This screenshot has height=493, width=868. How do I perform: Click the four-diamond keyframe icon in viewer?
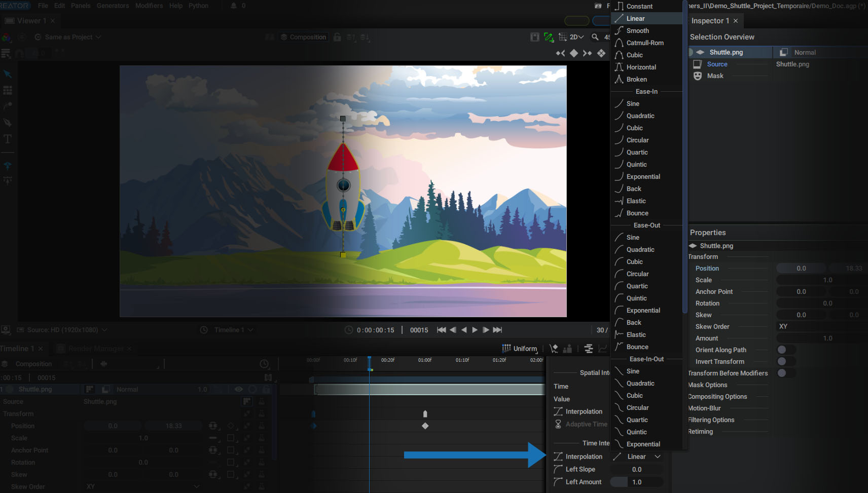coord(601,53)
